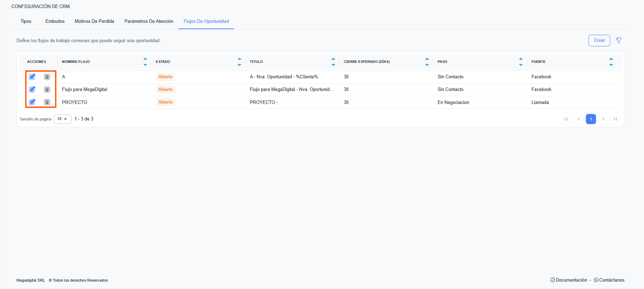
Task: Select page 1 in pagination
Action: (591, 119)
